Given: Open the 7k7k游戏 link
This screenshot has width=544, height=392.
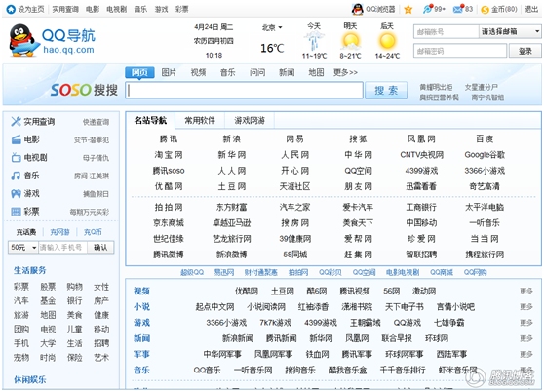Looking at the screenshot, I should coord(275,323).
